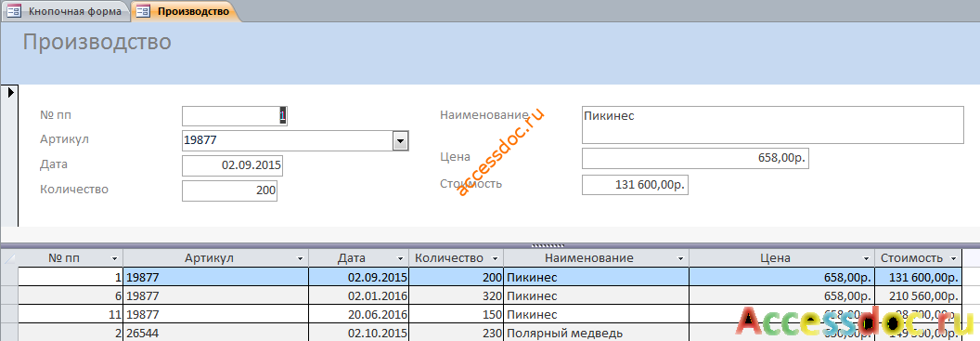Open the Артикул combo box dropdown arrow

(400, 141)
